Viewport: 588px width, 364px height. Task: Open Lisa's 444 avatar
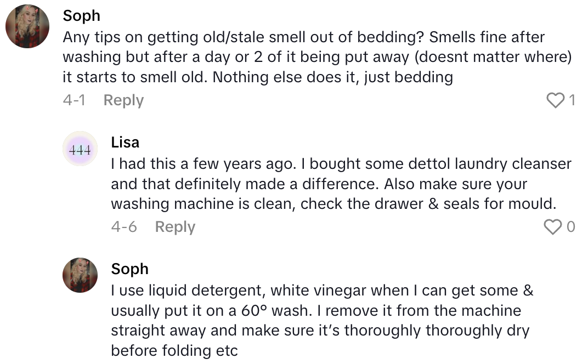[81, 149]
